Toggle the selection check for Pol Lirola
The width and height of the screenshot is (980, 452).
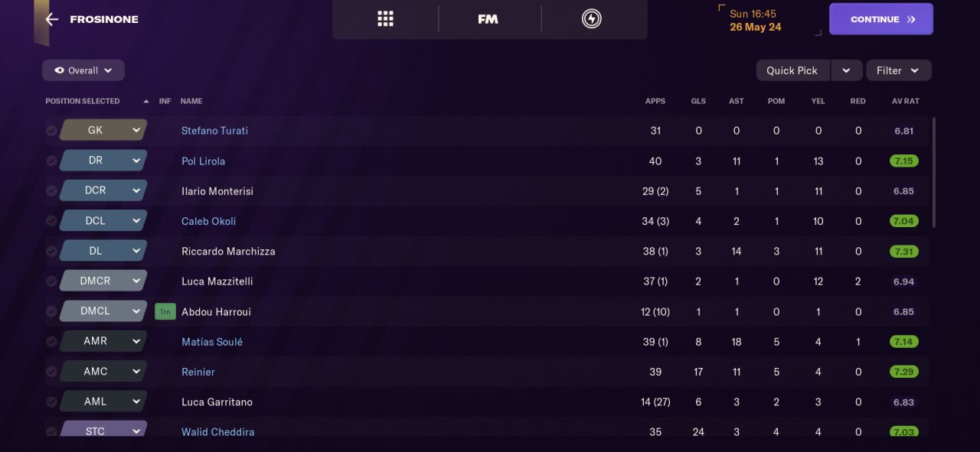pyautogui.click(x=51, y=161)
